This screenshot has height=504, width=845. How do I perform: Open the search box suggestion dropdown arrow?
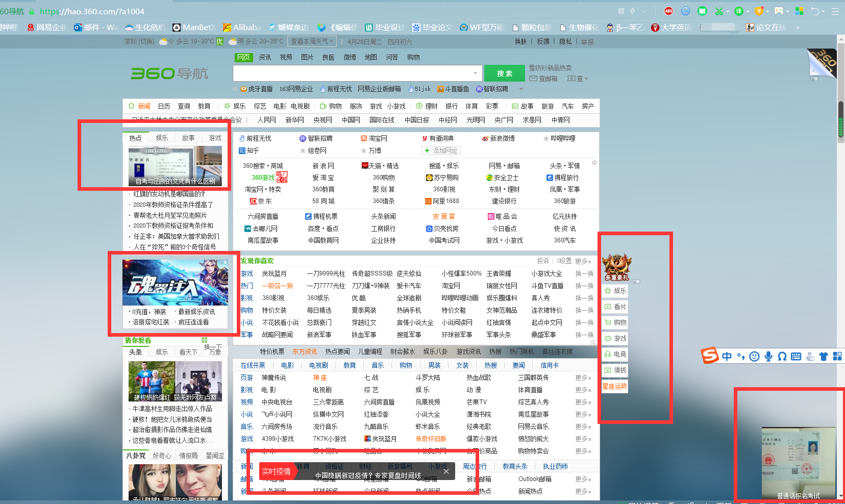tap(476, 73)
